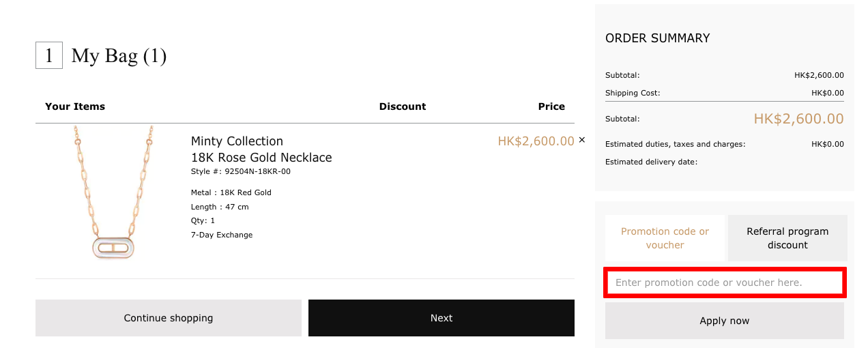Click the Apply now button

725,321
